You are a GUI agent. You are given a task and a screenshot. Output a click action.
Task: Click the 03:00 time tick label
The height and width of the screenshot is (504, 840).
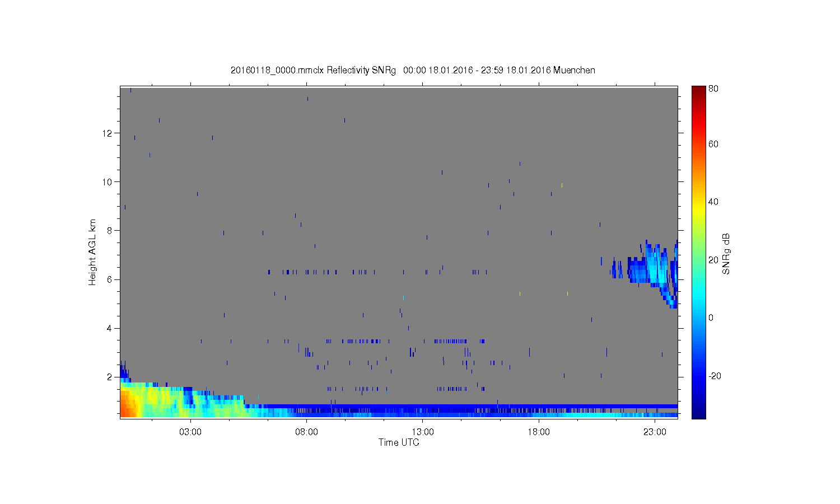point(190,432)
